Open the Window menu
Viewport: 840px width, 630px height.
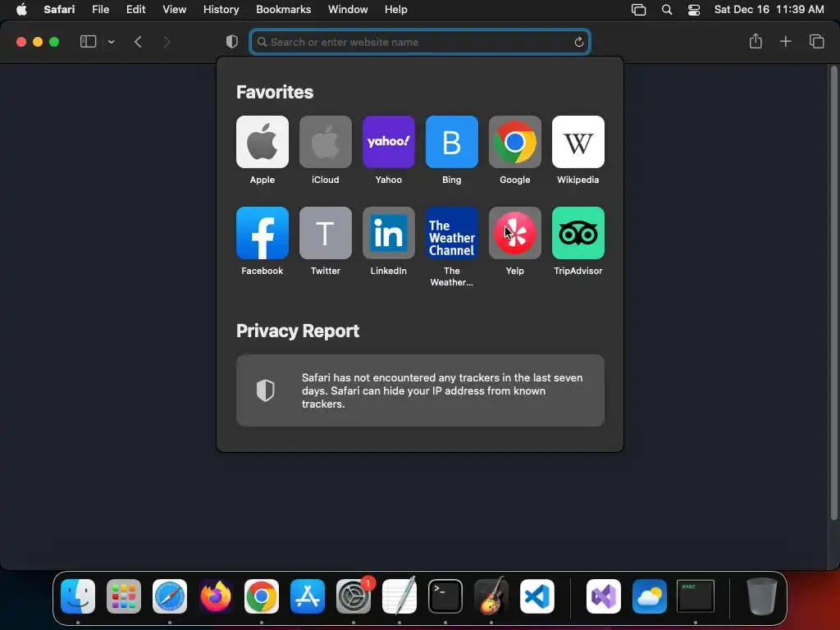pos(348,9)
